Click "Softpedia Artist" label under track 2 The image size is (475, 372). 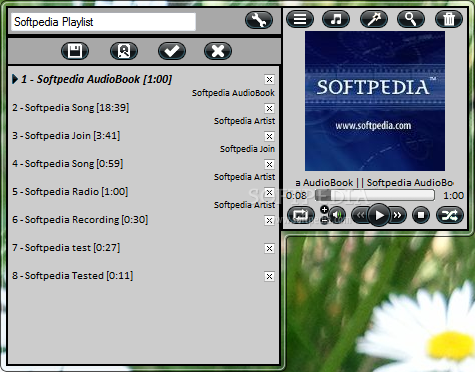[244, 121]
